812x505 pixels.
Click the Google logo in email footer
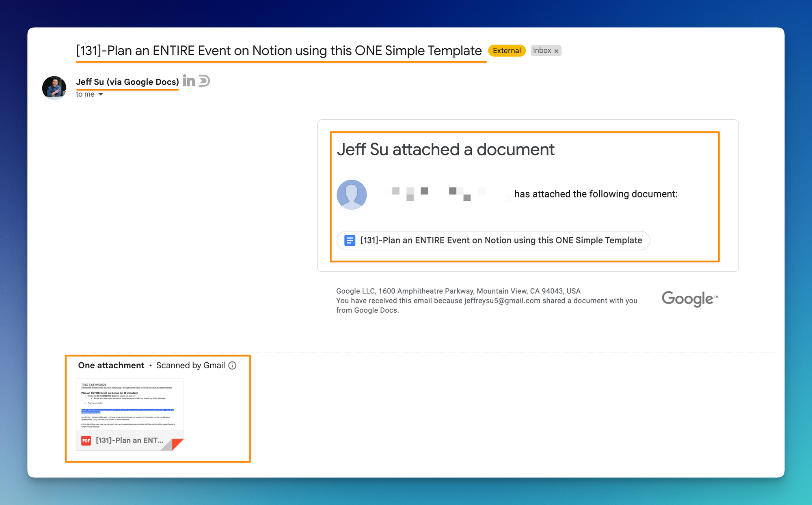(x=690, y=299)
